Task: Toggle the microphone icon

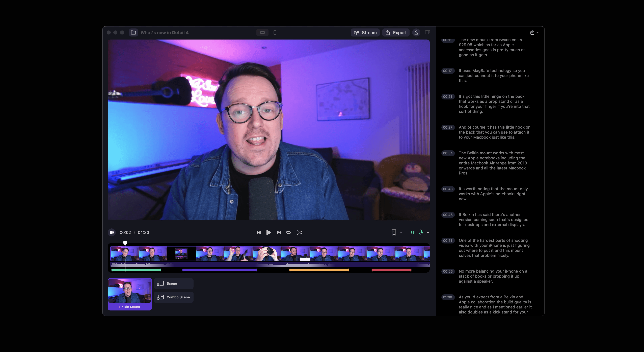Action: pos(421,232)
